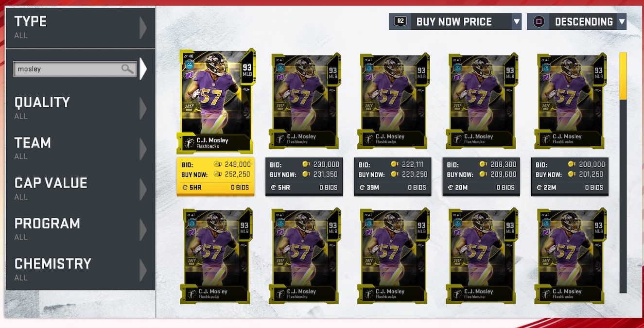Click the magnifying glass search icon
Screen dimensions: 644x328
click(x=127, y=69)
